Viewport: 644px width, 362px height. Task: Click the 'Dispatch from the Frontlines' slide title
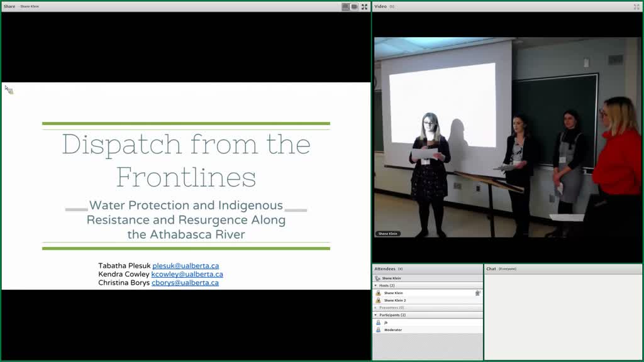pos(186,160)
